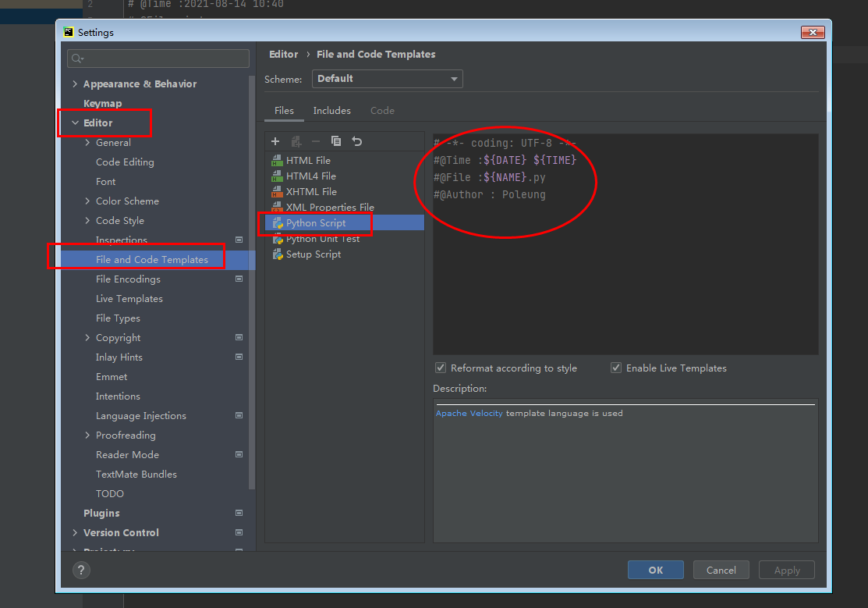Expand the Copyright node

[x=87, y=337]
